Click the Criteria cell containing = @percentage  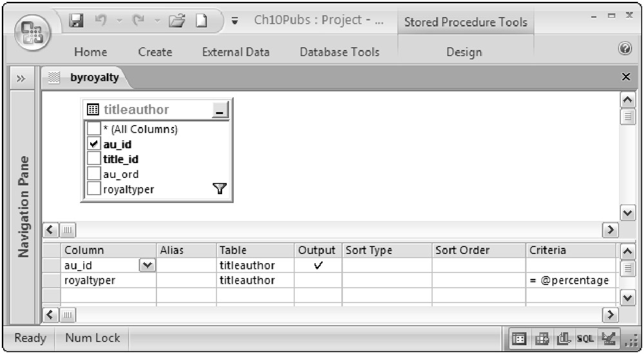pyautogui.click(x=569, y=280)
